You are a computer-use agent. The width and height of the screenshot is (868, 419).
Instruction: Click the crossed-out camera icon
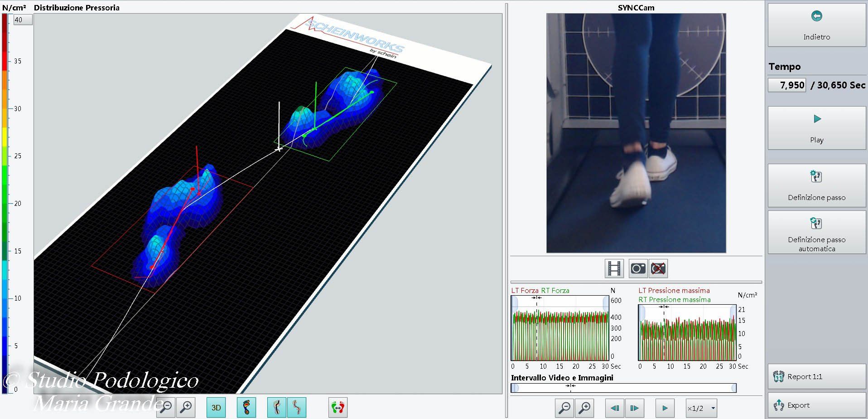point(658,269)
